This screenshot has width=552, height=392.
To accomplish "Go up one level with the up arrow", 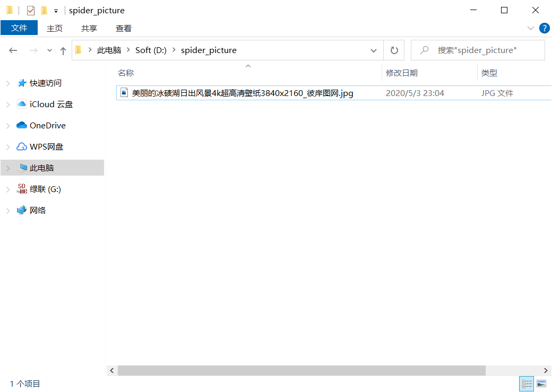I will tap(63, 50).
